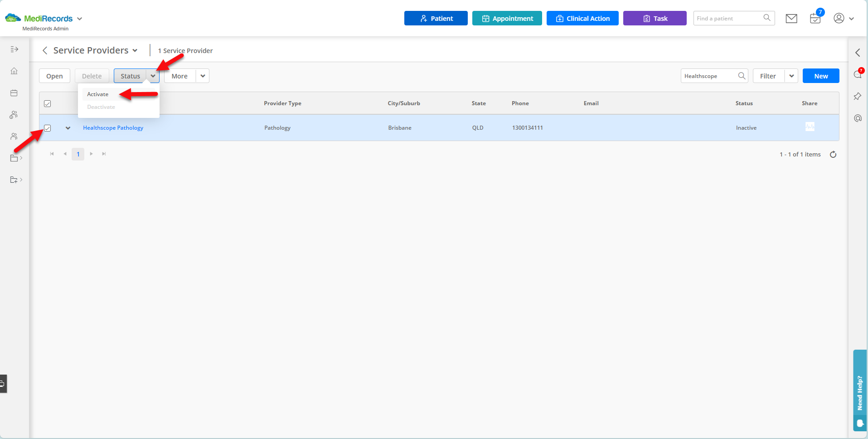Open the user account profile icon
868x439 pixels.
click(839, 18)
